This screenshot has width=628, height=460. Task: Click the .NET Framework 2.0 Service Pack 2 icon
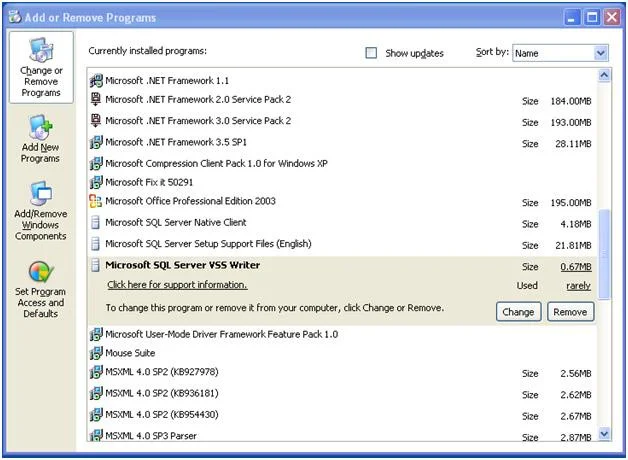click(x=96, y=99)
